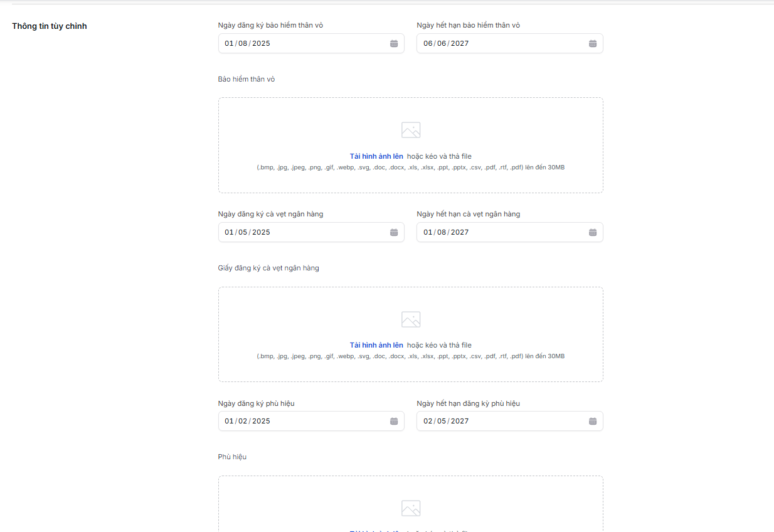Screen dimensions: 774x532
Task: Open calendar picker for Ngày đăng ký cà vẹt ngân hàng
Action: tap(394, 232)
